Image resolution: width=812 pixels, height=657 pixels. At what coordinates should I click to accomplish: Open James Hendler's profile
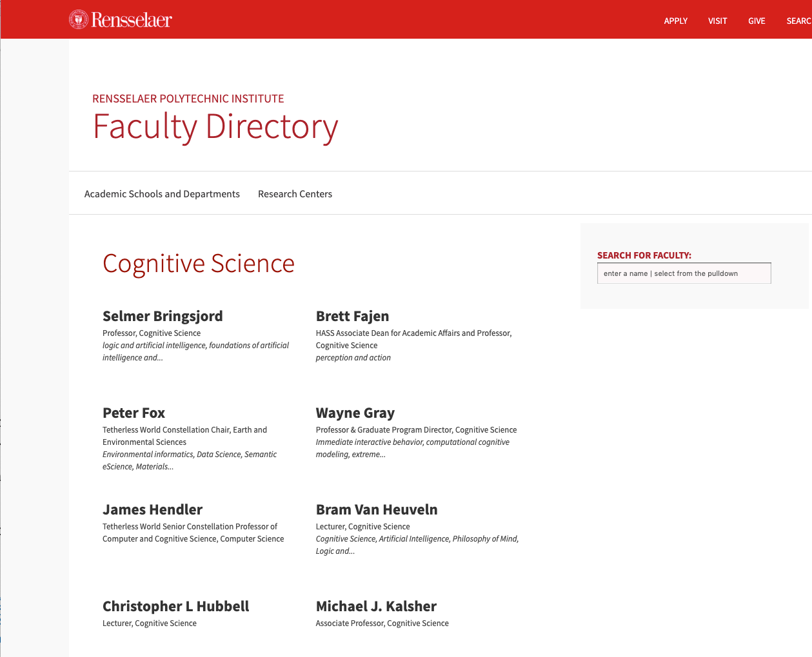click(x=152, y=509)
